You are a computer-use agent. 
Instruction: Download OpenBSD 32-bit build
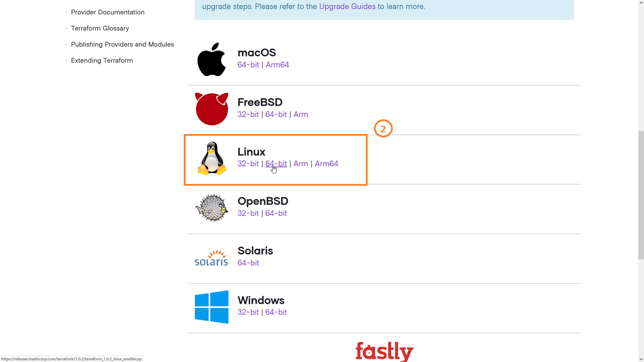[248, 213]
